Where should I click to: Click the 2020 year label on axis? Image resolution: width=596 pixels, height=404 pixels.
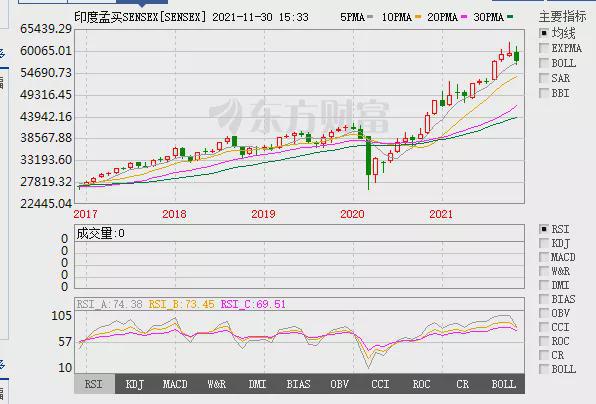tap(352, 214)
